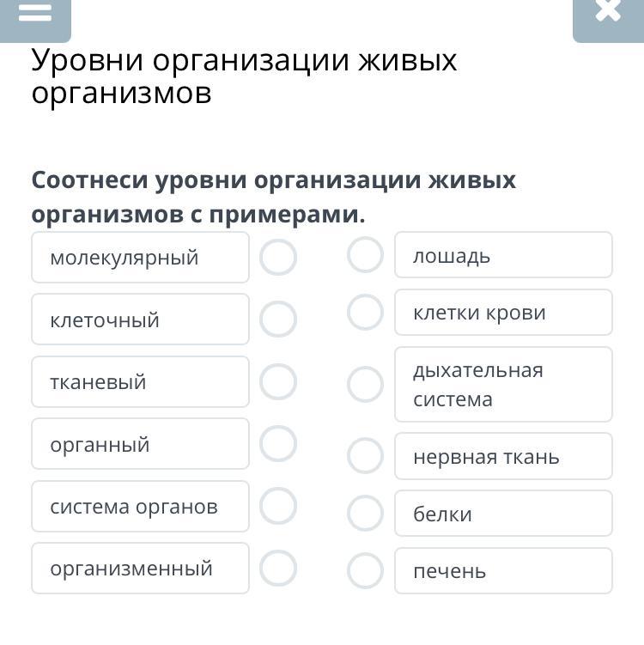
Task: Select the radio circle next to система органов
Action: pyautogui.click(x=278, y=506)
